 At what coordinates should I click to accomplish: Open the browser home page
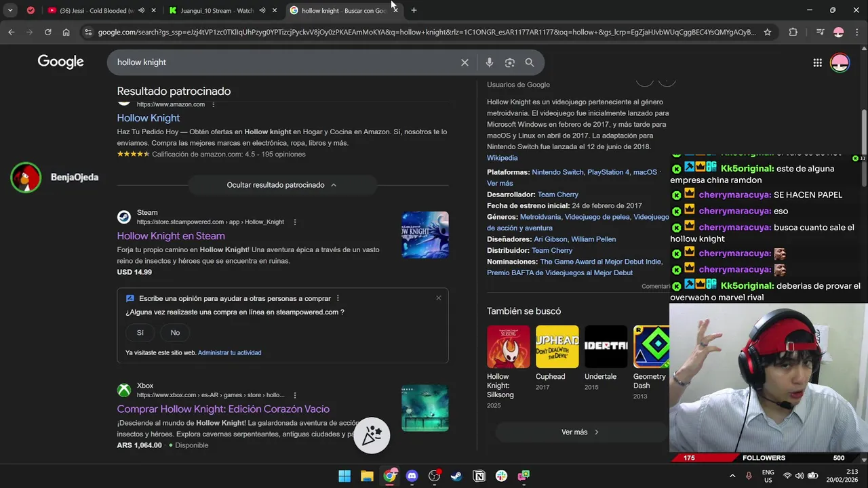pos(66,32)
